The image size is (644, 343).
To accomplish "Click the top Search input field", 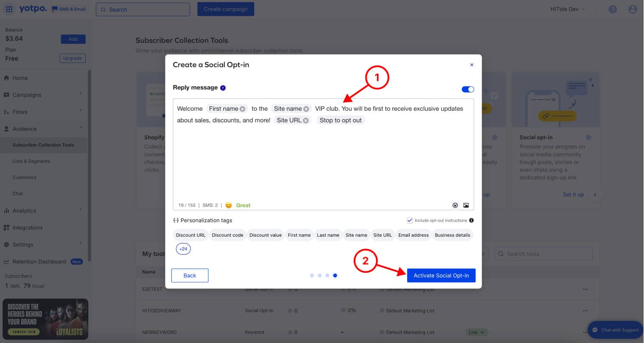I will click(x=143, y=9).
